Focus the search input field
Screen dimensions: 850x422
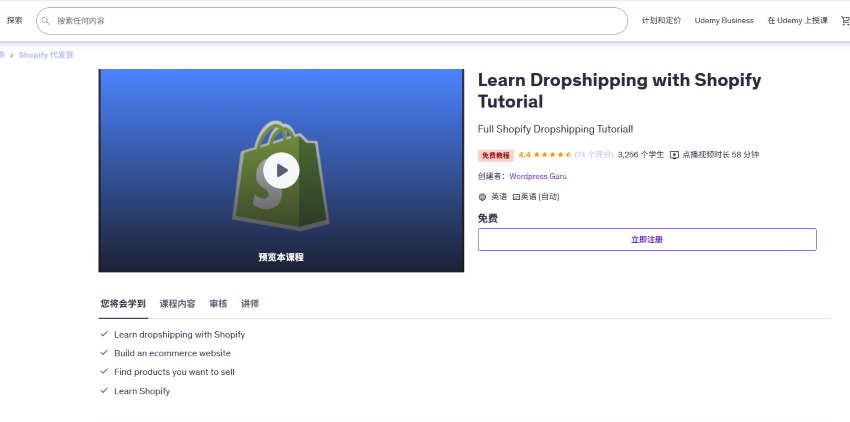[x=332, y=21]
